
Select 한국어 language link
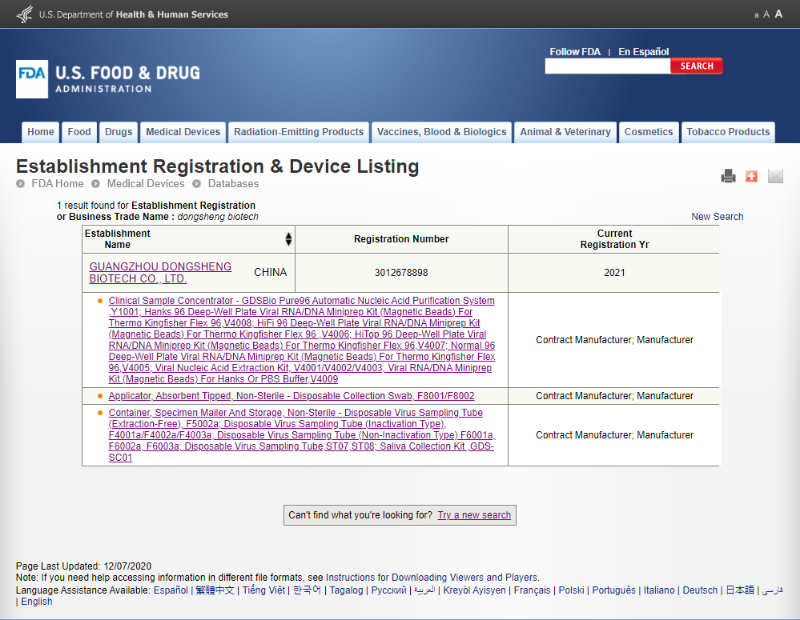click(x=307, y=590)
